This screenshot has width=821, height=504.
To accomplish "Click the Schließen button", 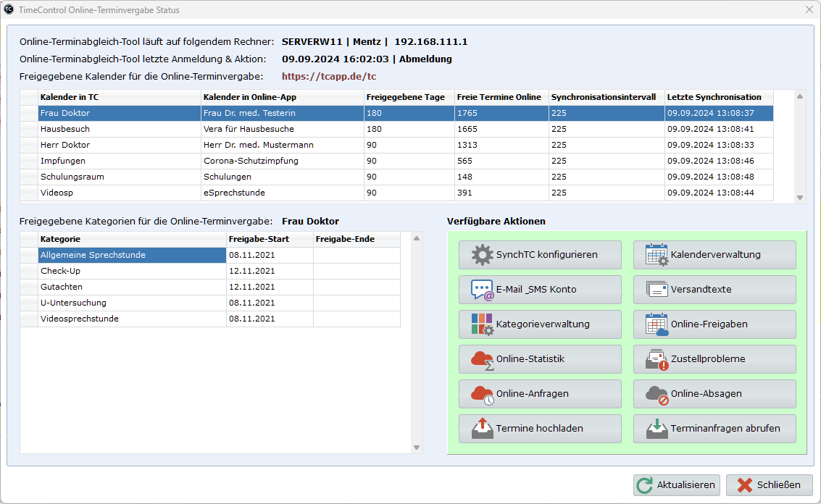I will (x=770, y=485).
